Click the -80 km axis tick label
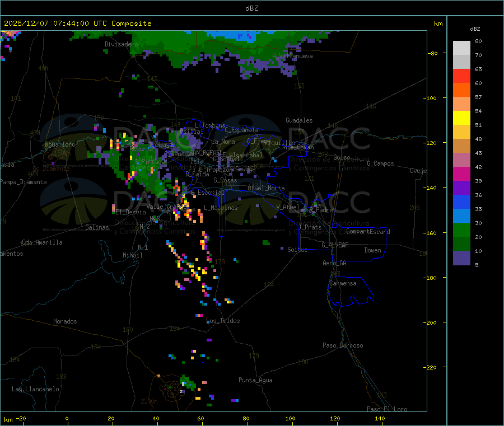This screenshot has width=504, height=426. 432,53
